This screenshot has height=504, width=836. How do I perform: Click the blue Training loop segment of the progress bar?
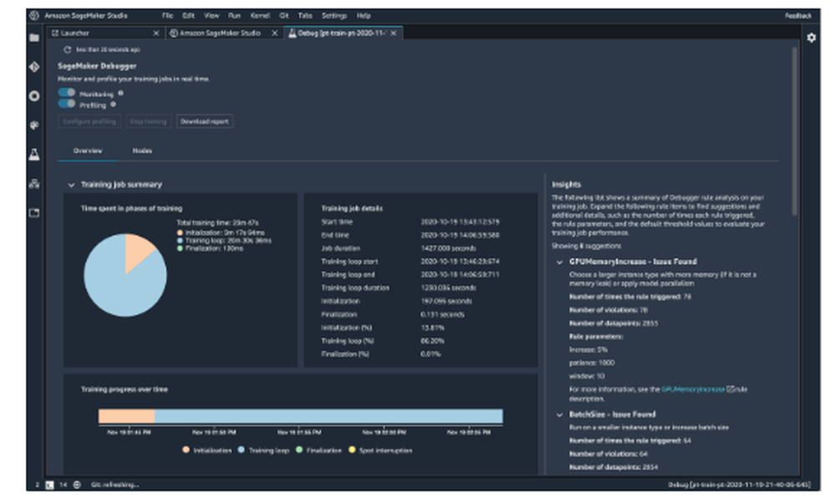(x=329, y=416)
